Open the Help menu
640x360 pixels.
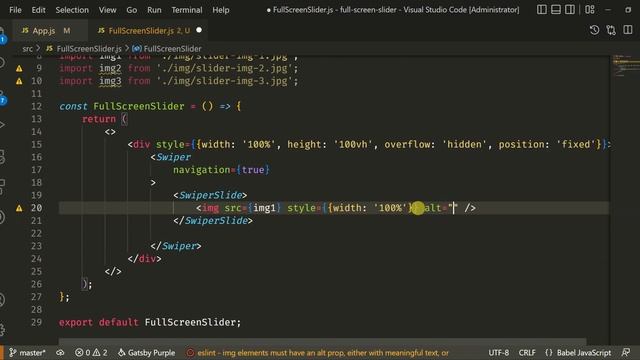[220, 10]
